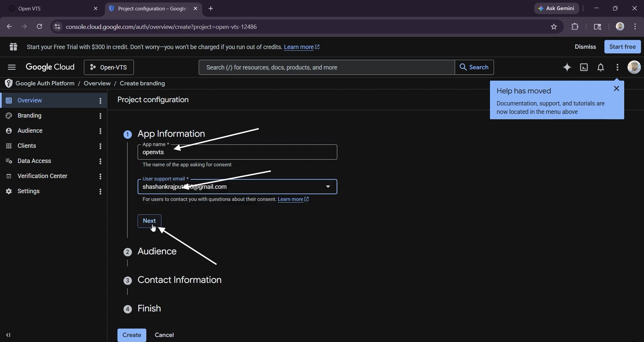Open the Open-VTS project selector
This screenshot has width=644, height=342.
(109, 68)
